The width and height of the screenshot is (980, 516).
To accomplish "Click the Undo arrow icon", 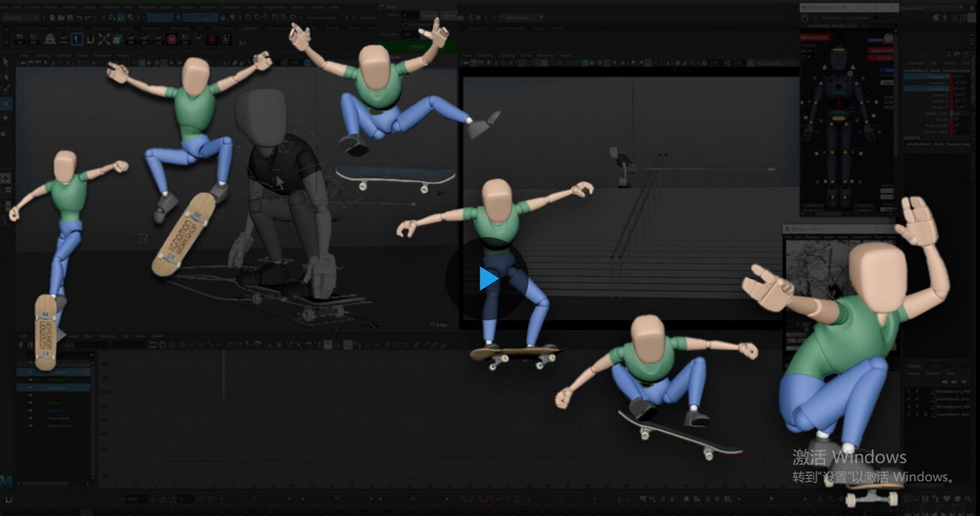I will pyautogui.click(x=81, y=19).
